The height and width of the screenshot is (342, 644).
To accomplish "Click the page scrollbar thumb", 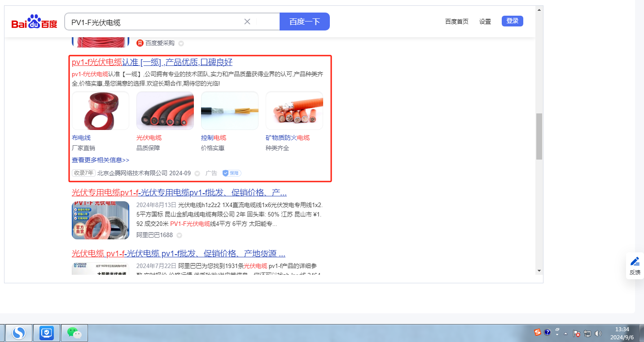I will point(539,136).
